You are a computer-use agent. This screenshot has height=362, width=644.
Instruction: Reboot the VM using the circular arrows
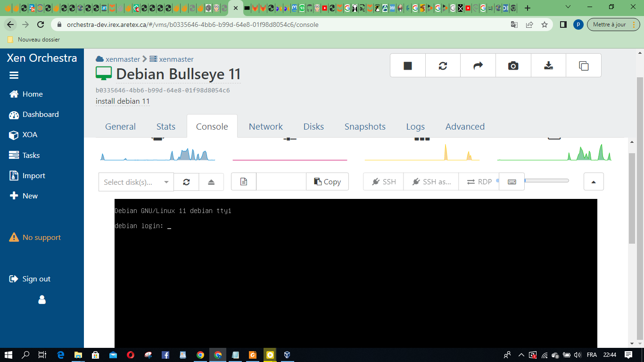[443, 66]
